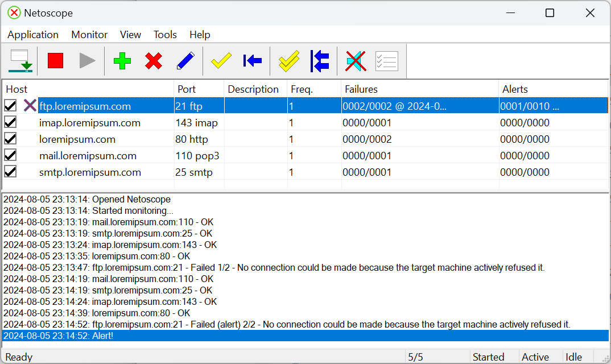Click the red Stop monitoring icon
This screenshot has width=611, height=364.
[55, 61]
